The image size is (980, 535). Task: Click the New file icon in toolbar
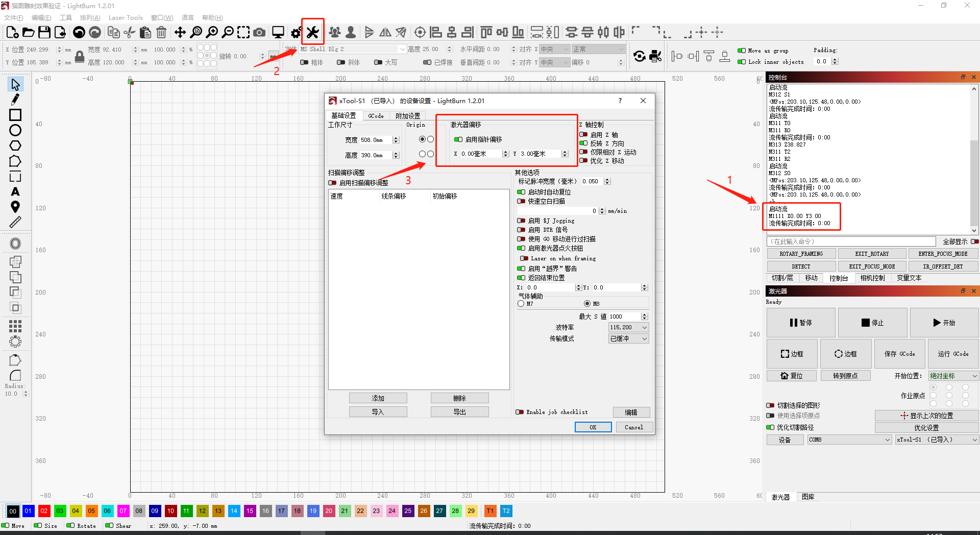point(12,32)
